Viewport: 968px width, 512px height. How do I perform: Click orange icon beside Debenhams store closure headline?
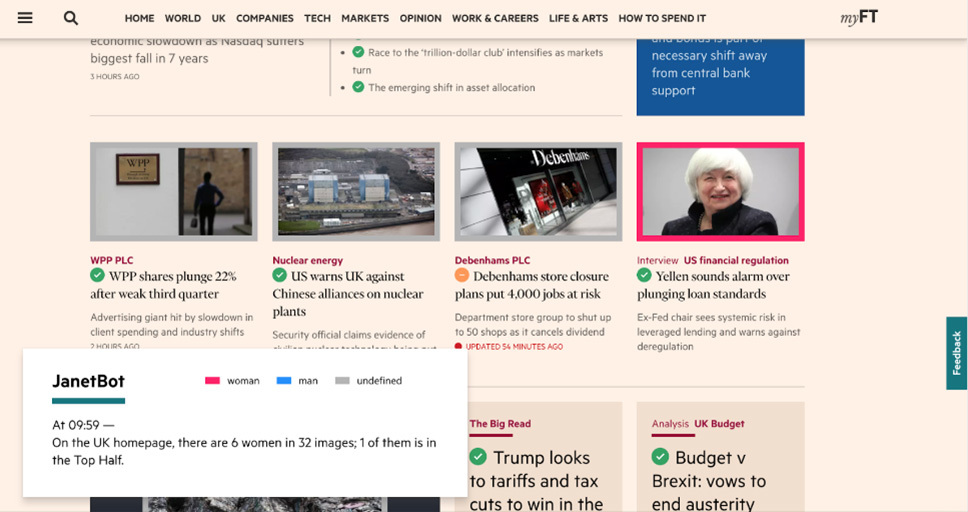[x=462, y=275]
